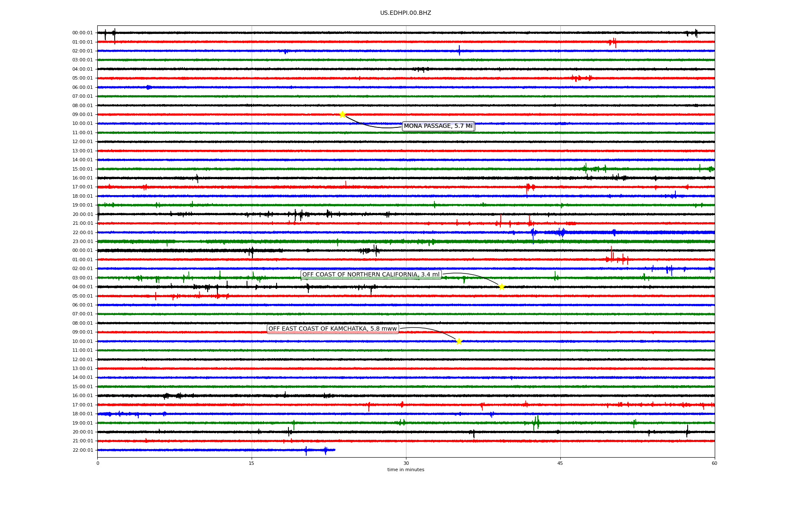Click the yellow star marking the Mona Passage event
The width and height of the screenshot is (812, 508).
[x=343, y=114]
